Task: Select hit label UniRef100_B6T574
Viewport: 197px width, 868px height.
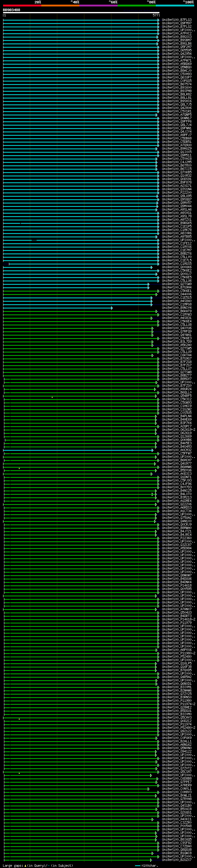Action: [177, 85]
